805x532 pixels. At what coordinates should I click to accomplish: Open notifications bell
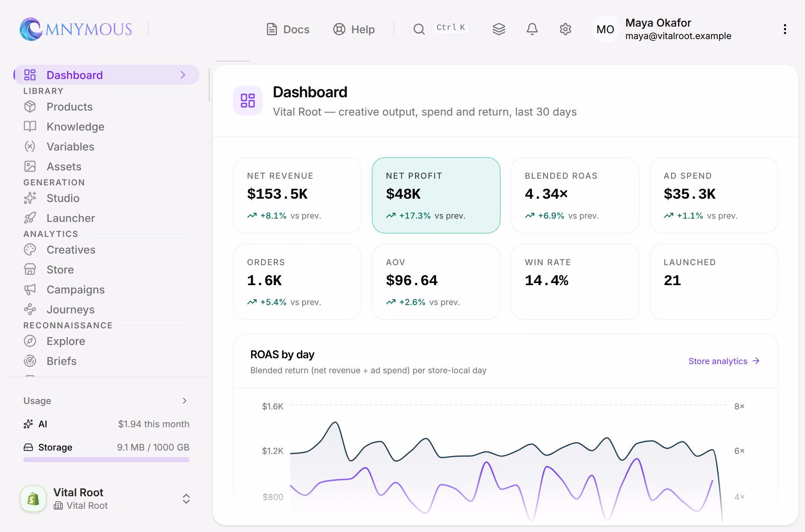(532, 29)
